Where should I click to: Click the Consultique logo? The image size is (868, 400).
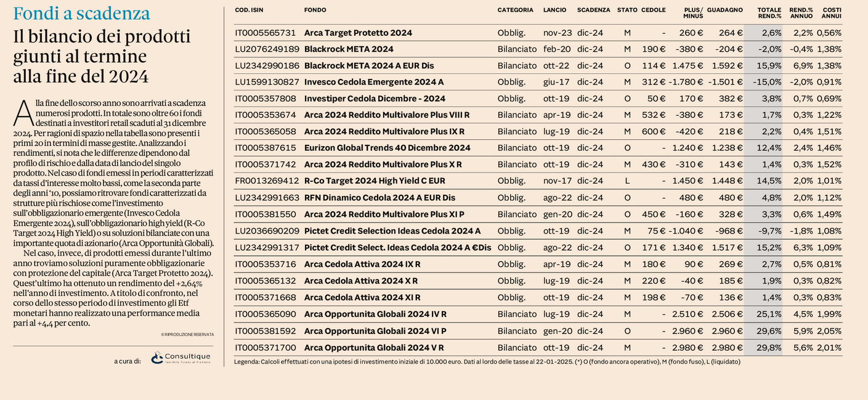coord(180,357)
